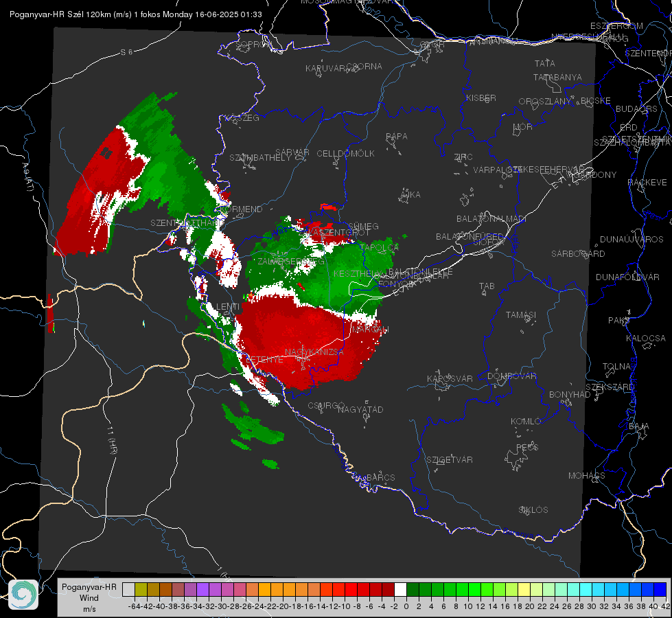The width and height of the screenshot is (672, 618).
Task: Click the 'KISBER' town label
Action: (481, 98)
